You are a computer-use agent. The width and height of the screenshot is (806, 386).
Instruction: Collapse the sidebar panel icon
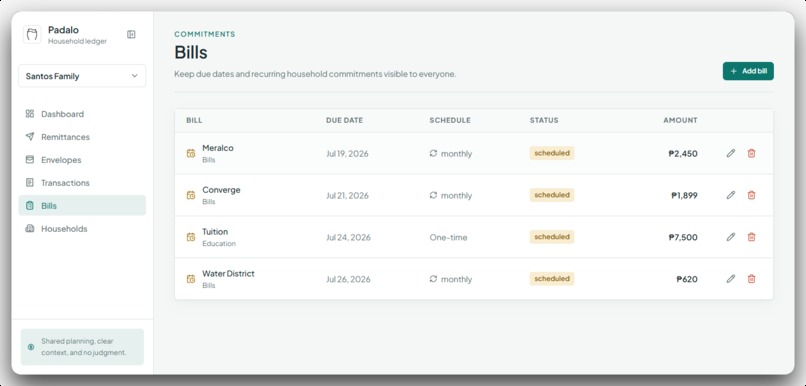tap(131, 34)
